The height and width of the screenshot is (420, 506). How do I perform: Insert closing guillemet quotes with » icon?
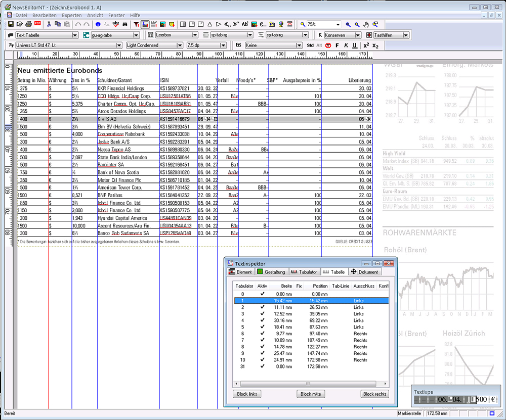(x=236, y=24)
